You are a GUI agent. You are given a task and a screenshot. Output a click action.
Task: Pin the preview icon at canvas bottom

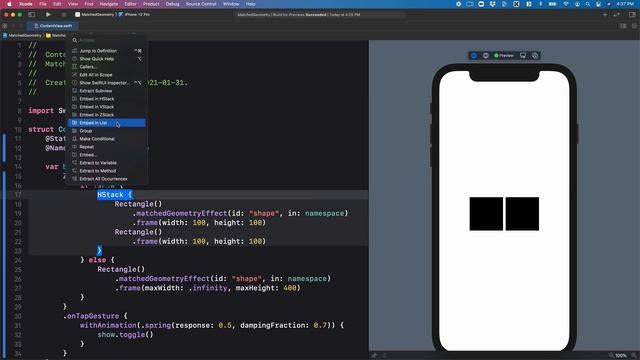pyautogui.click(x=374, y=356)
